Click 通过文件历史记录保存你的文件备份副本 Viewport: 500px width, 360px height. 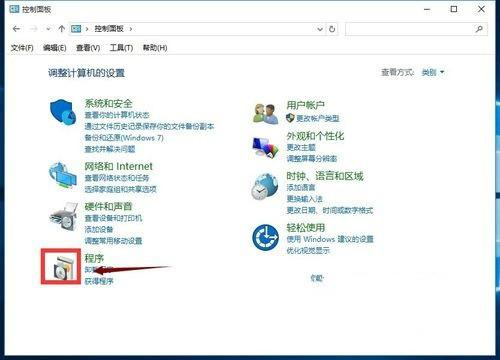(x=149, y=126)
